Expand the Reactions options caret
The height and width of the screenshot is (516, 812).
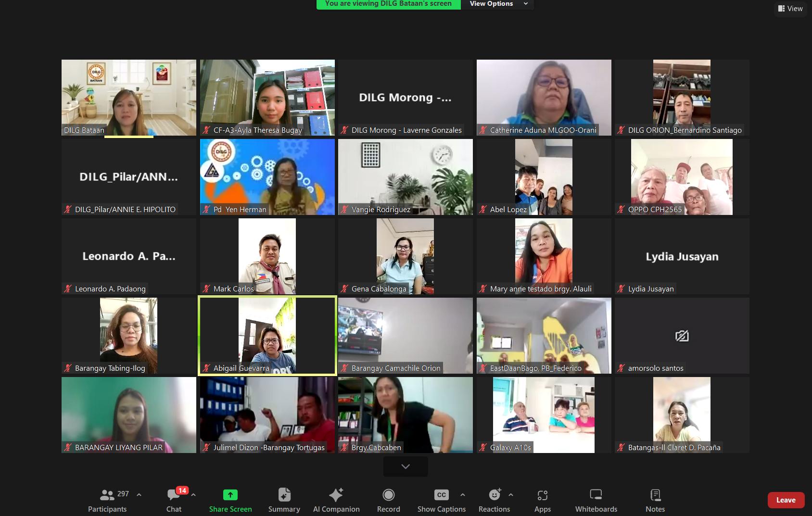[510, 494]
